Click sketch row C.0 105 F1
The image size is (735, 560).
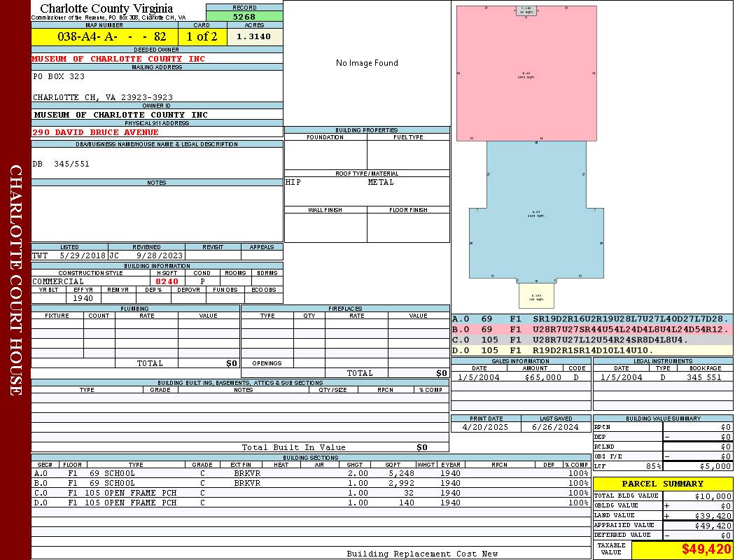[x=591, y=339]
